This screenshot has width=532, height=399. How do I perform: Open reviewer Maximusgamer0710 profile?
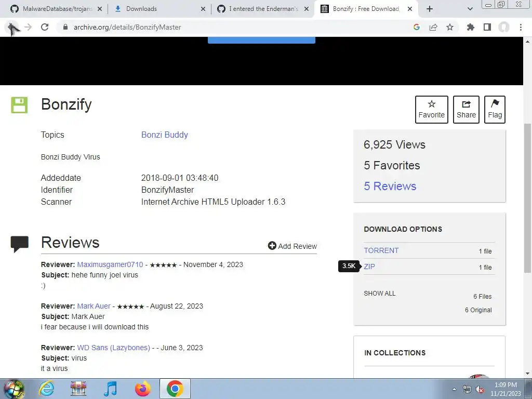[110, 264]
